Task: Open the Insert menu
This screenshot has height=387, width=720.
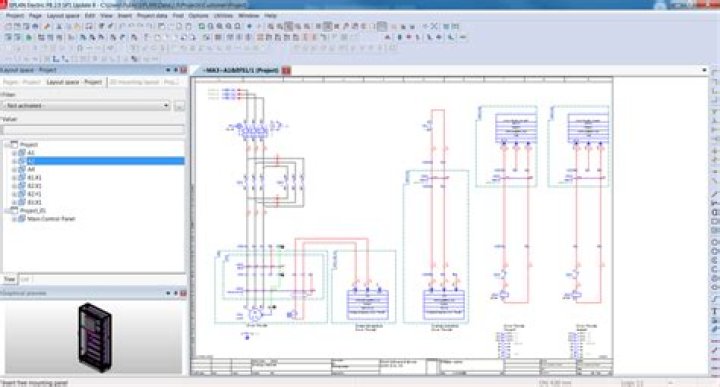Action: tap(124, 16)
